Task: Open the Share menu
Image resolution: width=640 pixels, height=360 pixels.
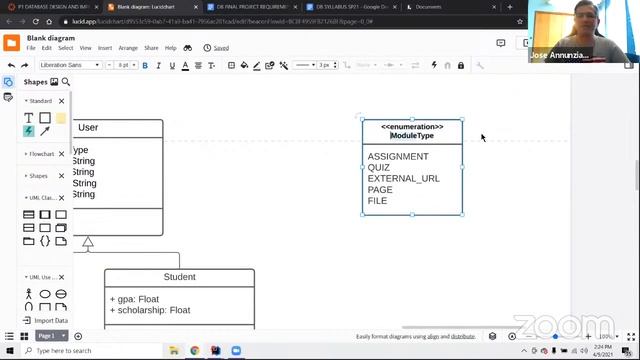Action: coord(151,48)
